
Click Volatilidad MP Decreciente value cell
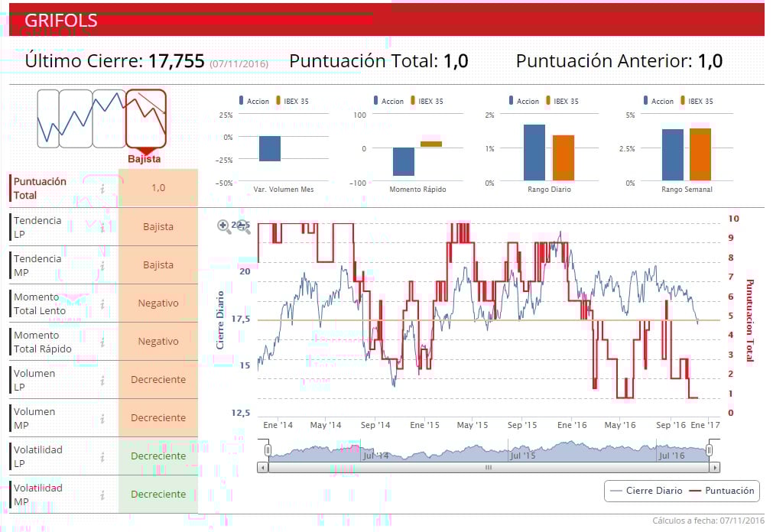(x=158, y=494)
